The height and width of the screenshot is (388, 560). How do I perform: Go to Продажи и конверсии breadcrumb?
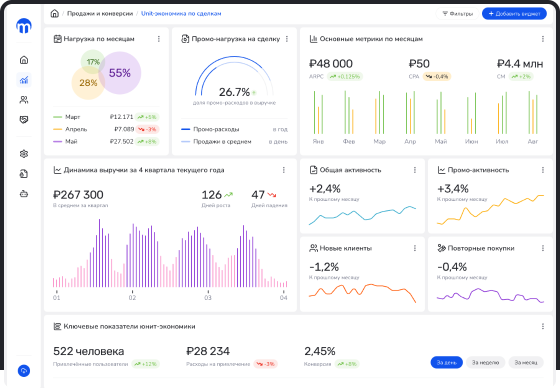point(100,14)
